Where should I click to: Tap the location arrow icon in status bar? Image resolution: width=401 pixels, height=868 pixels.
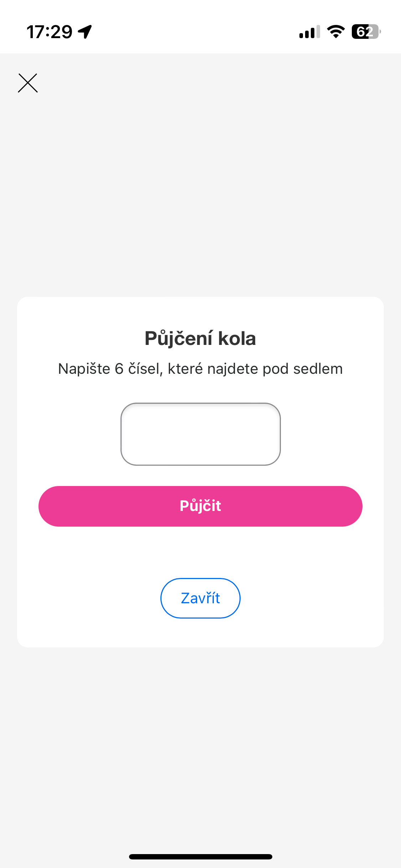point(85,32)
